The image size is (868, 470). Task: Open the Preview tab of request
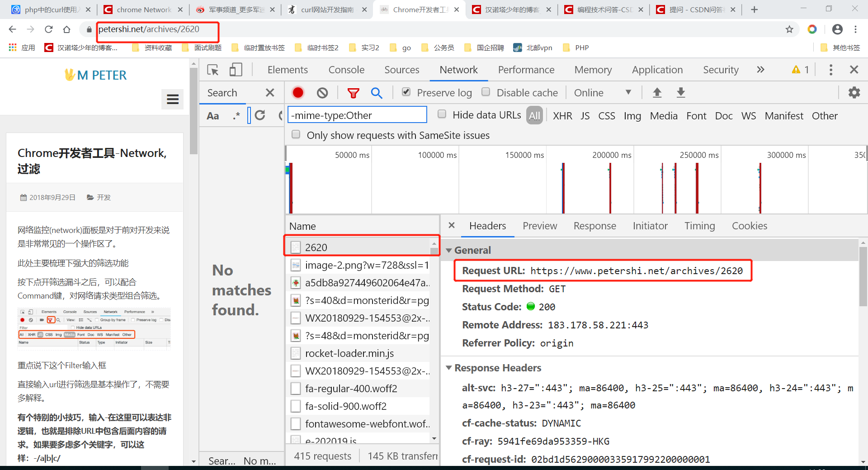coord(540,226)
